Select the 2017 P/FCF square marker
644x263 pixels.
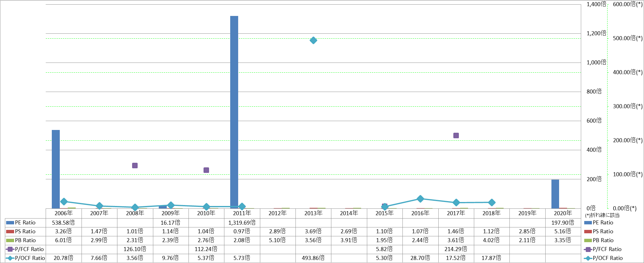point(456,135)
